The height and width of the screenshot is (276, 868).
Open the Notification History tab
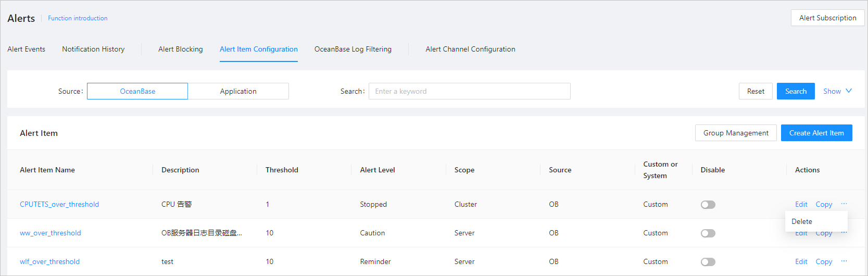coord(93,49)
